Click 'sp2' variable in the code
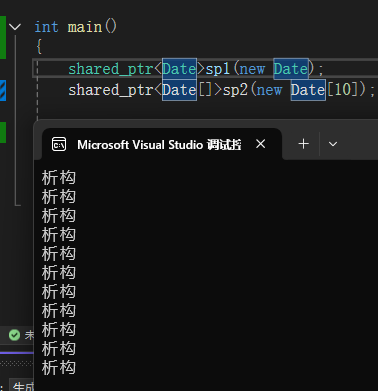This screenshot has height=391, width=378. (235, 90)
